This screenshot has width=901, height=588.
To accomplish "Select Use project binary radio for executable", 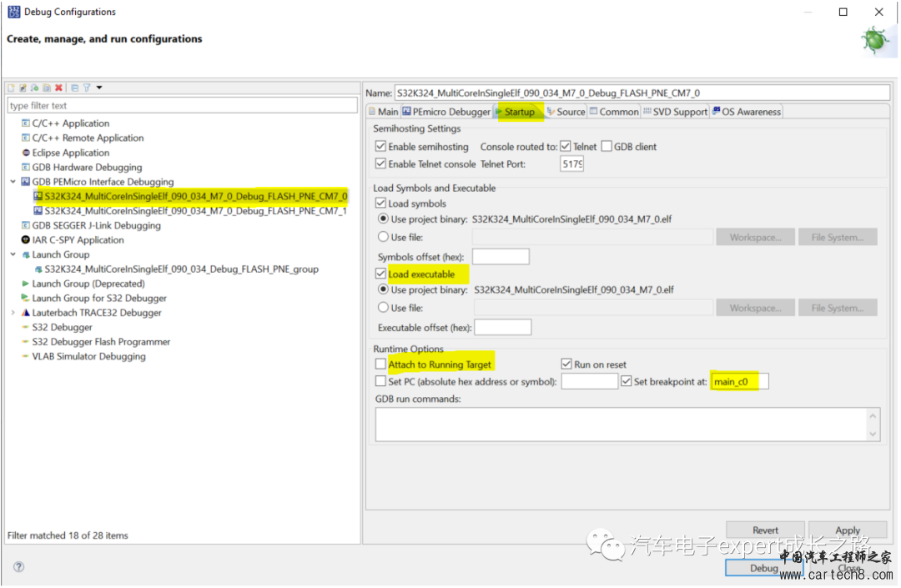I will (383, 289).
